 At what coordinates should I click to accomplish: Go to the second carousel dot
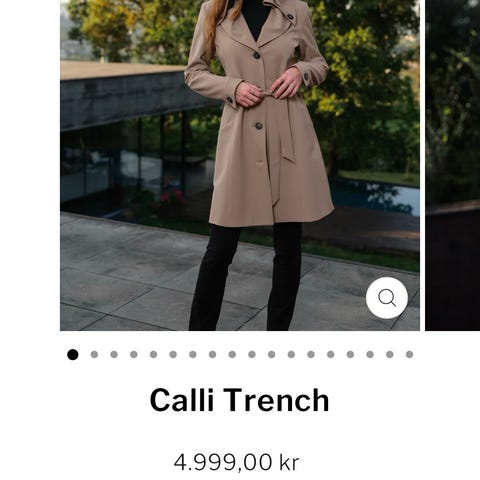(94, 354)
